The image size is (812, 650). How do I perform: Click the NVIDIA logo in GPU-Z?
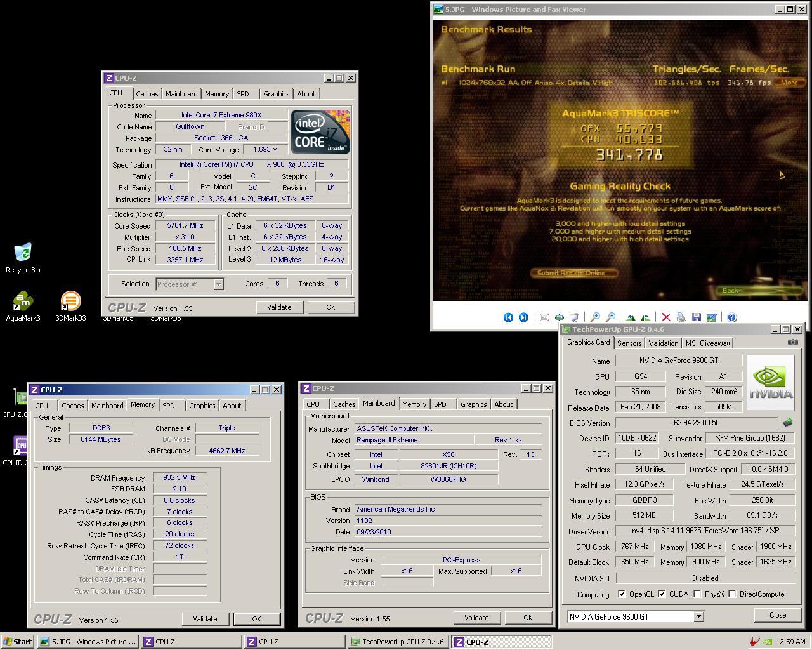(x=771, y=383)
